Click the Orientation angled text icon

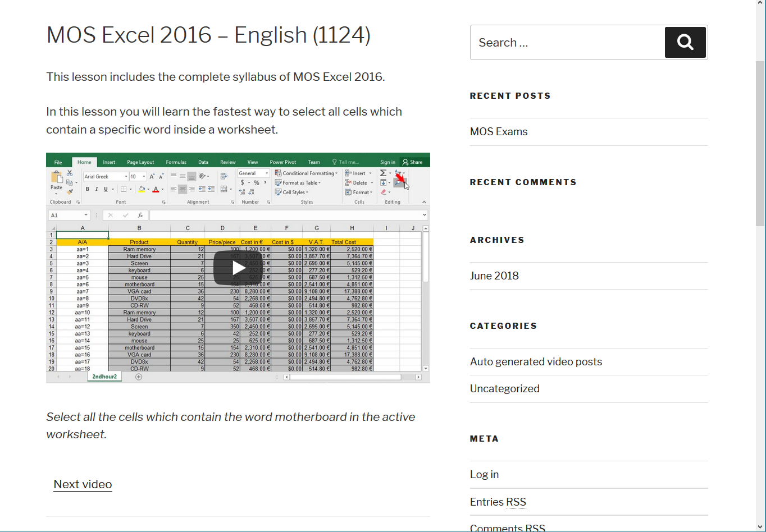click(202, 176)
